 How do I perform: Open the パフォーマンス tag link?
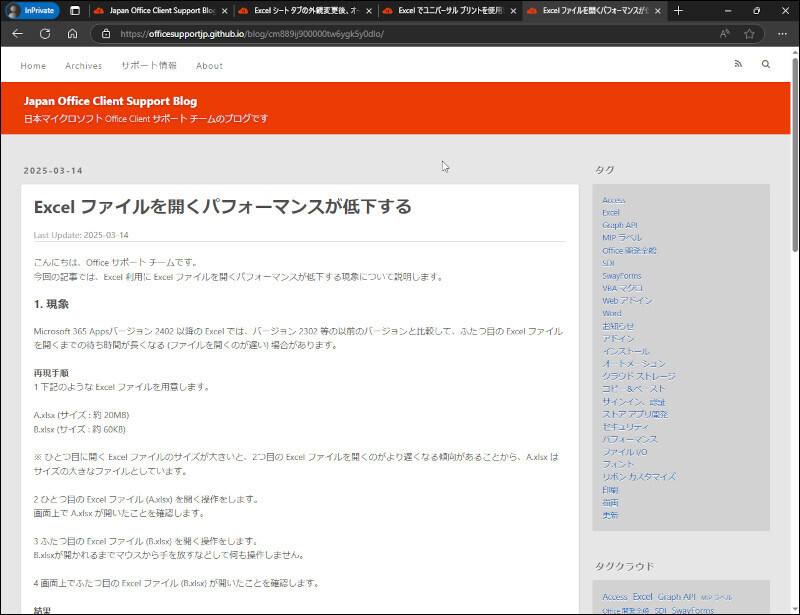pyautogui.click(x=630, y=439)
